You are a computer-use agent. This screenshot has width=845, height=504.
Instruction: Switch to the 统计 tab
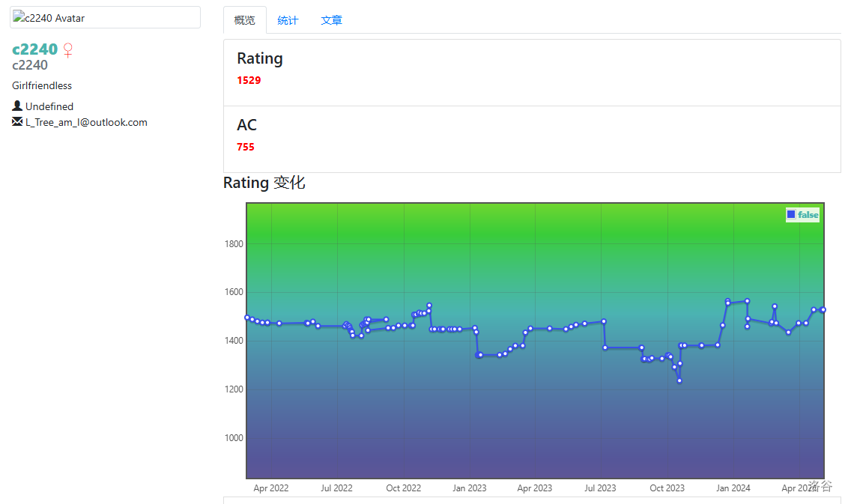[x=288, y=20]
